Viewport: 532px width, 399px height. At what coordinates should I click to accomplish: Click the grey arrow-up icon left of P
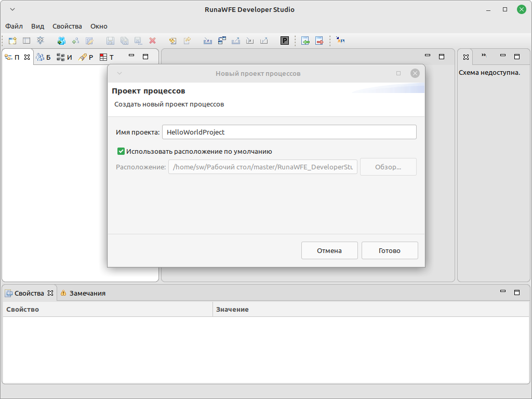264,41
